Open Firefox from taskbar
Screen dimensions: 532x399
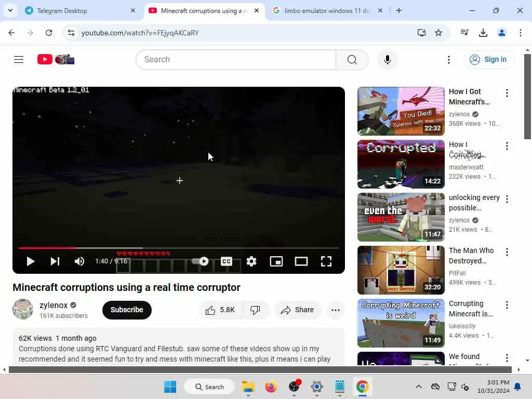coord(271,387)
